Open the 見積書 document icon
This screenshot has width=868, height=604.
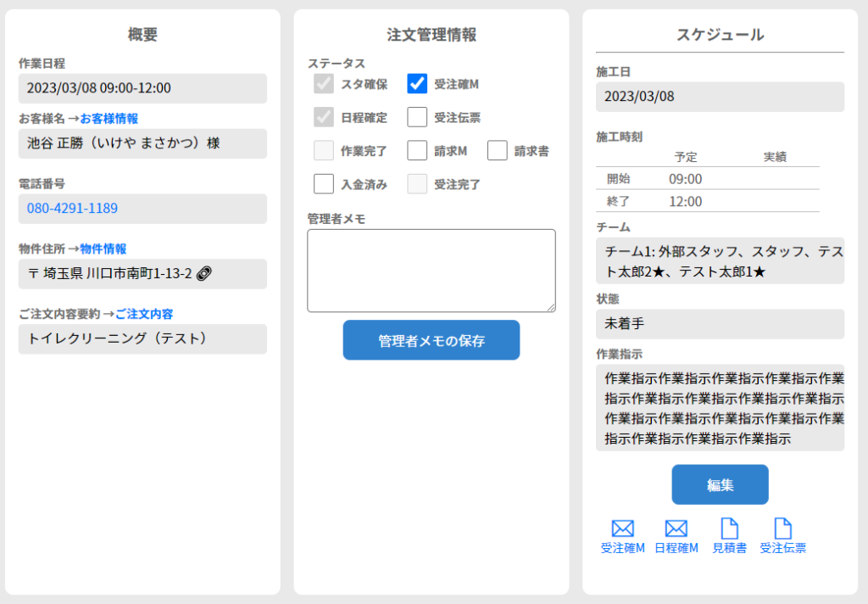pyautogui.click(x=729, y=528)
